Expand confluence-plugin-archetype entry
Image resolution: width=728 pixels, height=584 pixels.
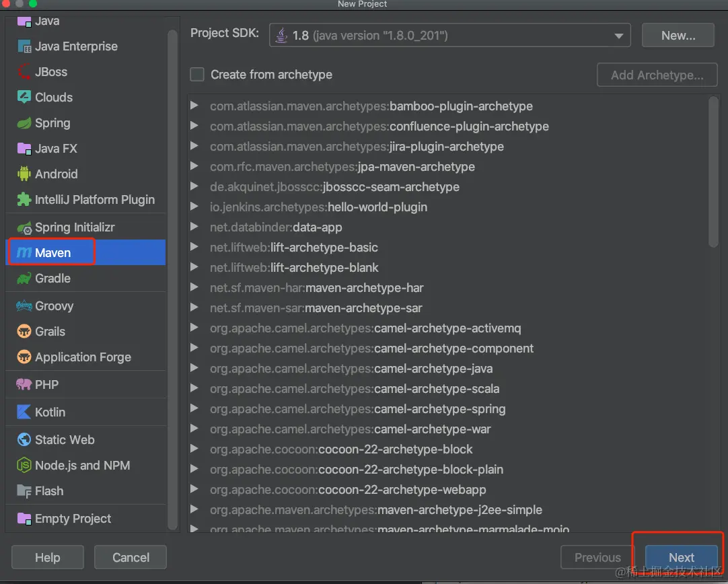pos(194,126)
